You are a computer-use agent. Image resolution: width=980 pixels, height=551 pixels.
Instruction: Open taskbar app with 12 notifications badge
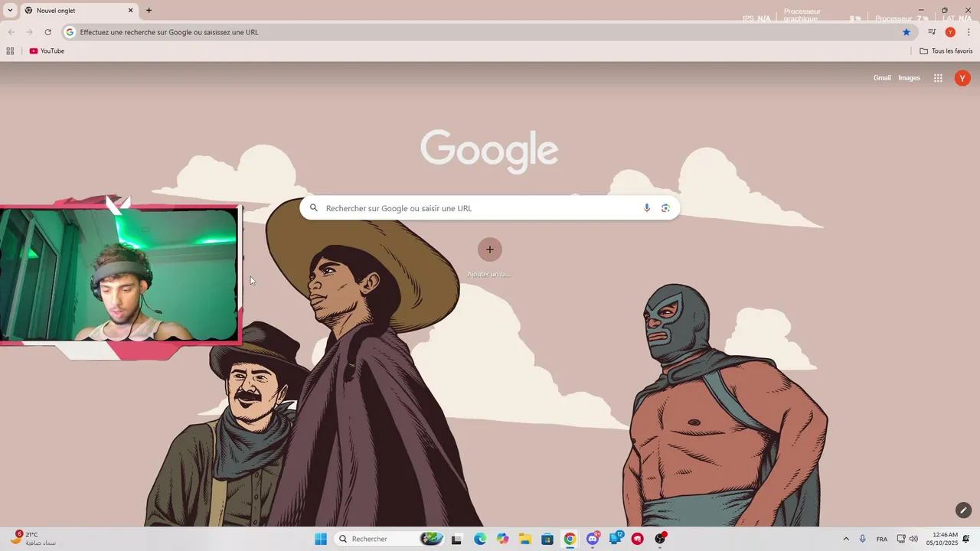616,539
